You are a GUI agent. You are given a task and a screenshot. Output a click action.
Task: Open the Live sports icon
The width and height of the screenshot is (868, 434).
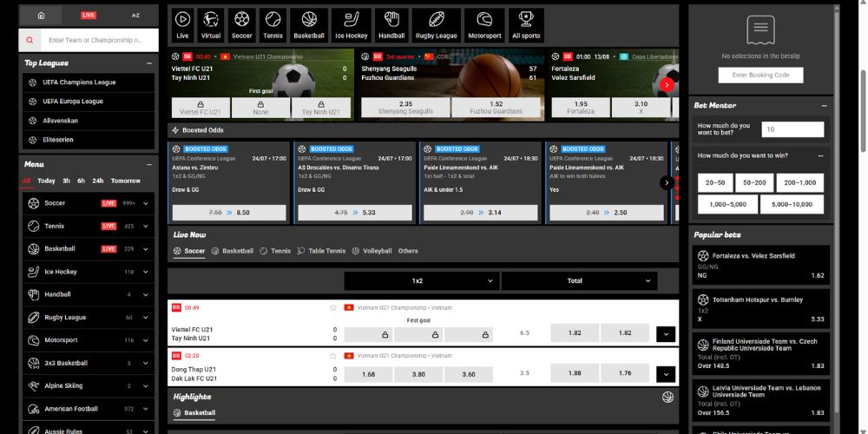point(182,25)
